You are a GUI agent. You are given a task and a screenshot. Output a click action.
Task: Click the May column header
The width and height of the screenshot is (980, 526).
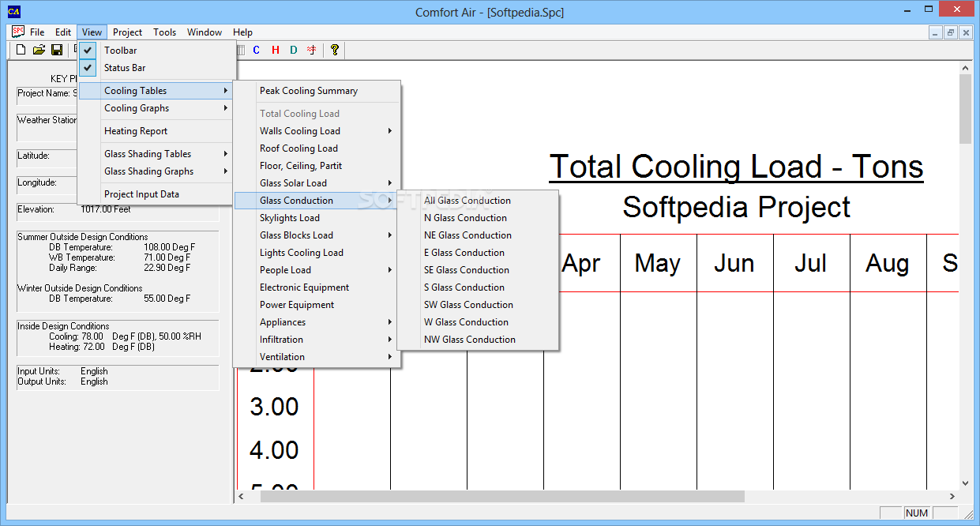(x=658, y=263)
